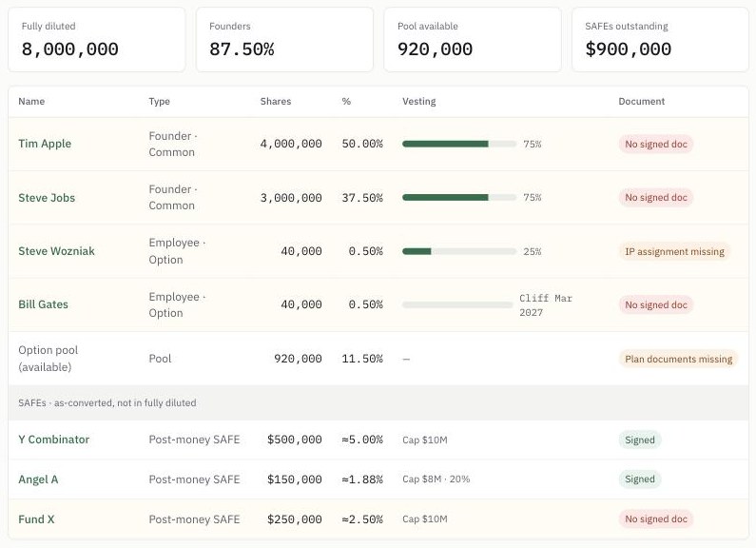756x548 pixels.
Task: Click 'Option pool (available)' row name
Action: 48,359
